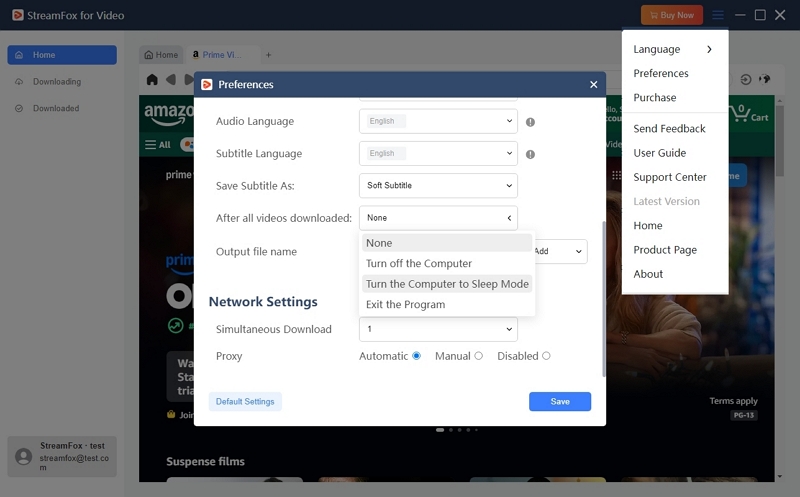
Task: Open the User Guide menu entry
Action: [674, 153]
